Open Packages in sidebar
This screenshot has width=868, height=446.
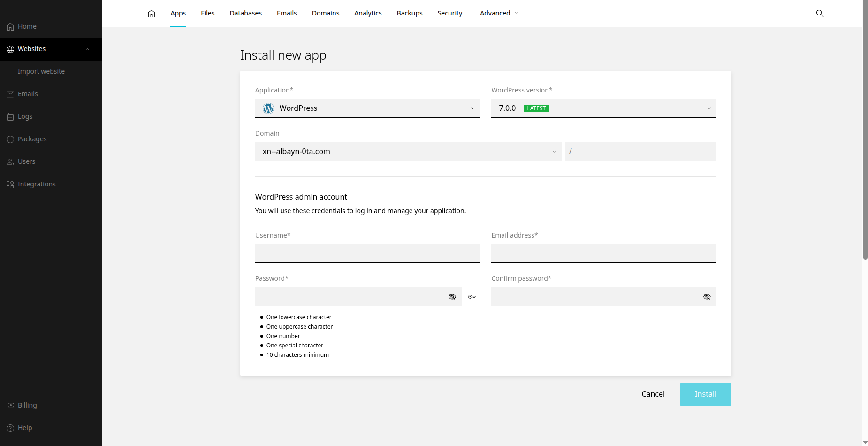[32, 139]
